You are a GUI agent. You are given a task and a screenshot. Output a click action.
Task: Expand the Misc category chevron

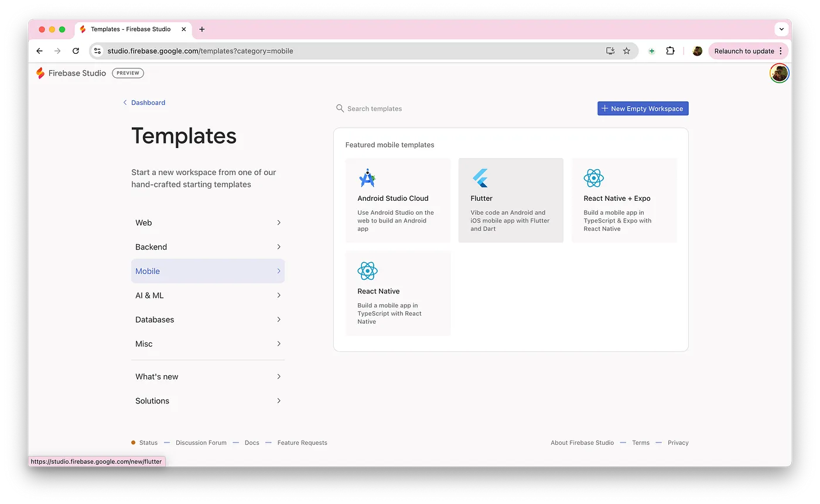tap(279, 344)
